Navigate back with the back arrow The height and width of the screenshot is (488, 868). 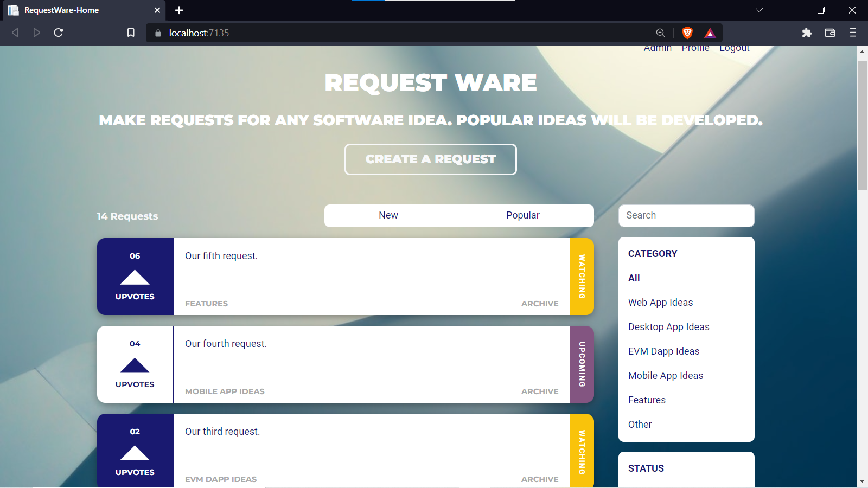[x=15, y=33]
